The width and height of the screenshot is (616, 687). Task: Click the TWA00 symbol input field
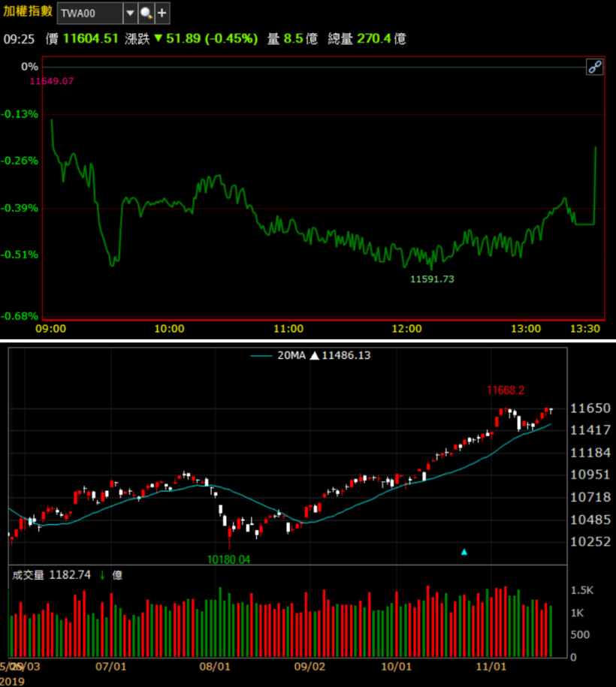90,14
